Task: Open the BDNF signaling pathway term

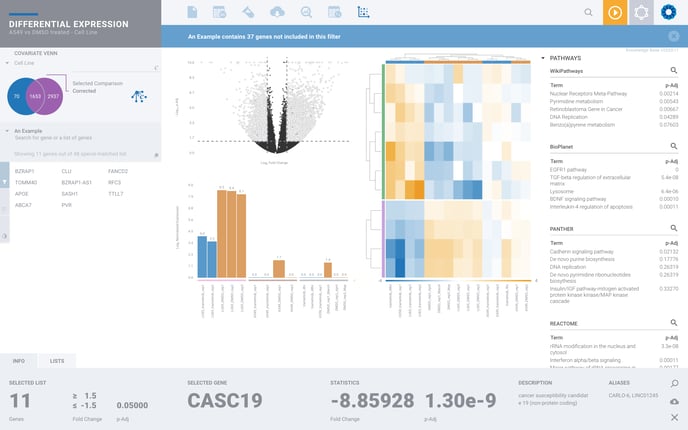Action: coord(578,199)
